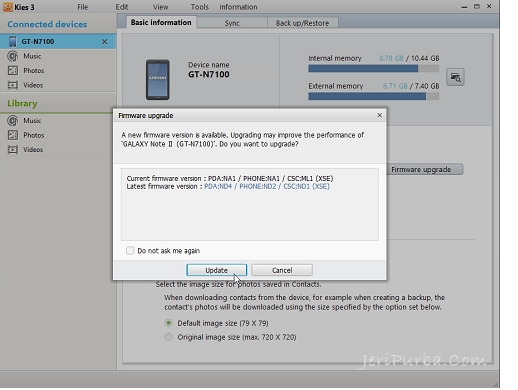Open Videos icon under Connected devices
Image resolution: width=518 pixels, height=390 pixels.
(x=13, y=85)
